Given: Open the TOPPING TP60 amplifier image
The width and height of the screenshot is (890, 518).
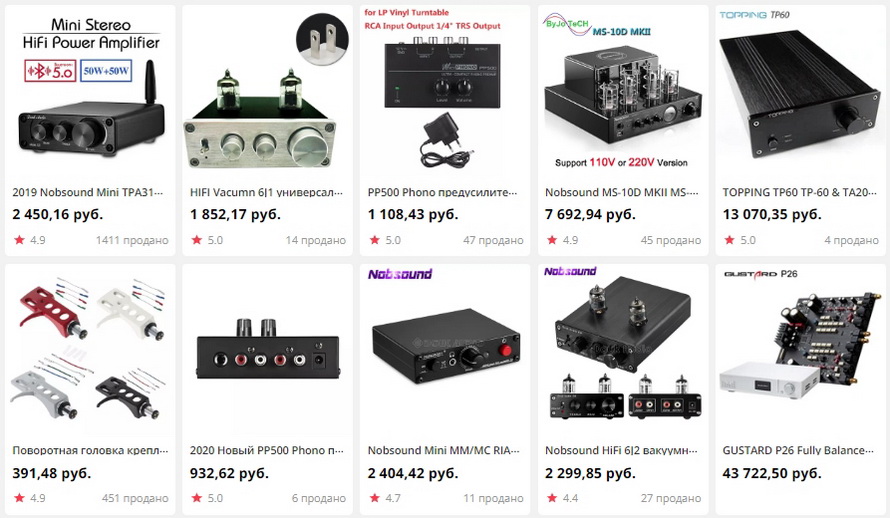Looking at the screenshot, I should (x=800, y=91).
